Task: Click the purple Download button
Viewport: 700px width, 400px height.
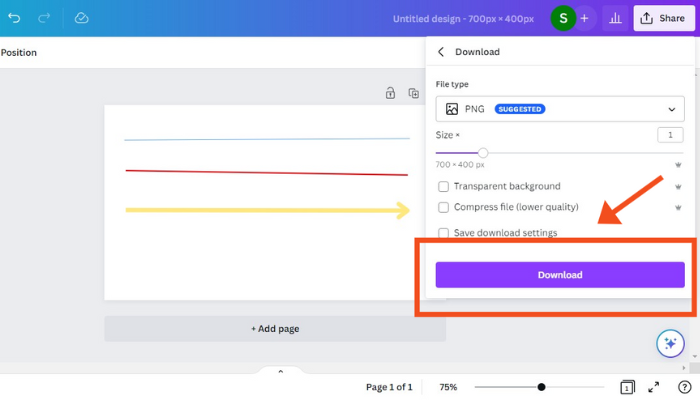Action: [x=560, y=275]
